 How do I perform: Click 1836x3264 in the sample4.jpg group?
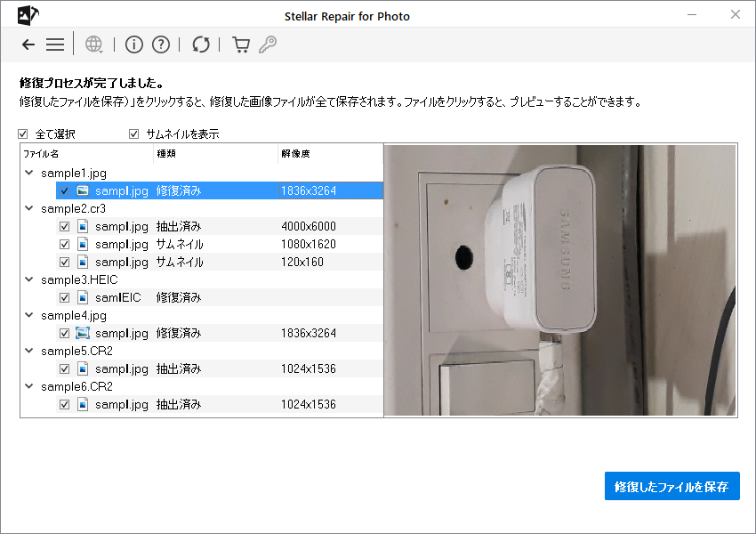click(309, 333)
